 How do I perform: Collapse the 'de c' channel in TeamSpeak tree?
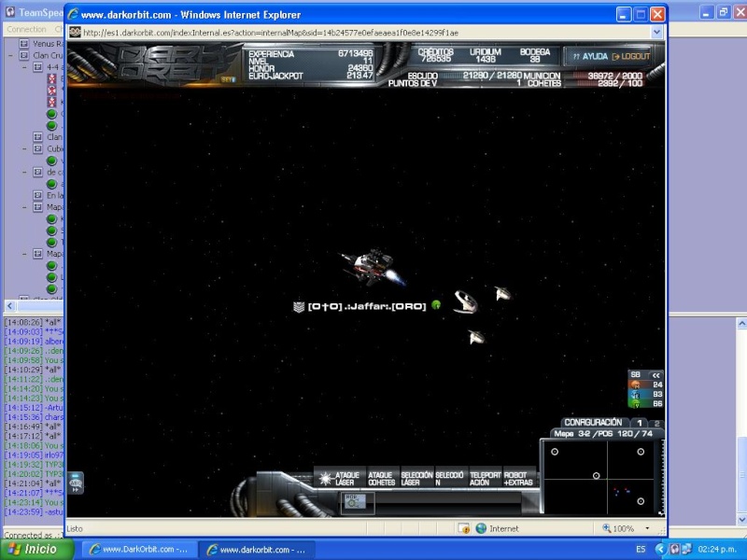24,172
